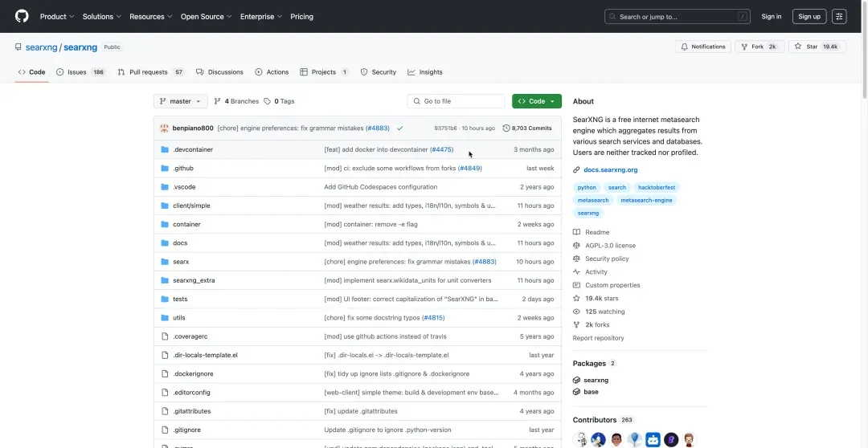Switch to the Projects tab

coord(325,72)
